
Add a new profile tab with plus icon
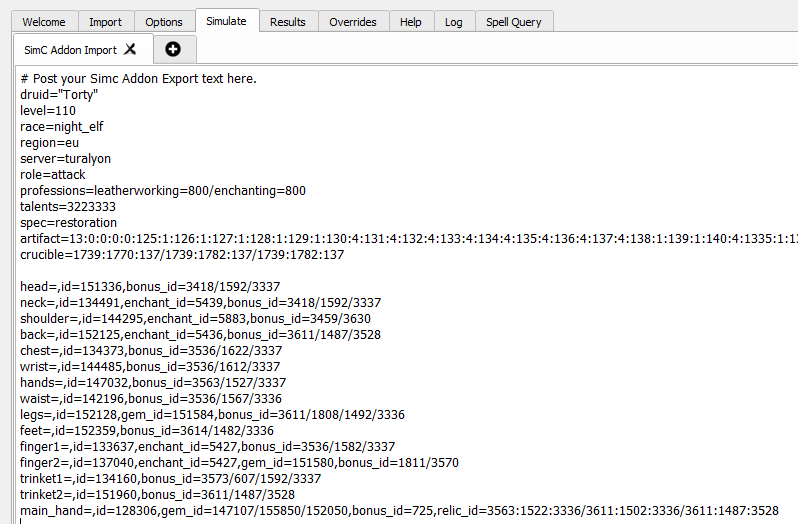[x=173, y=49]
